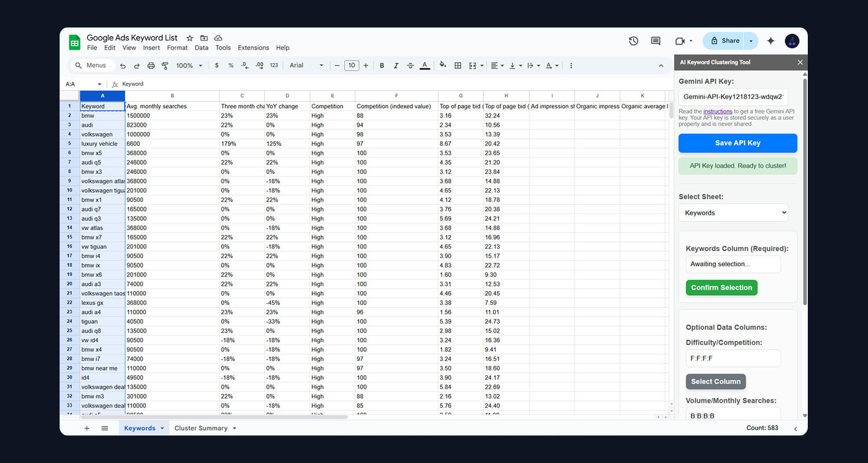
Task: Open the Format menu
Action: coord(177,48)
